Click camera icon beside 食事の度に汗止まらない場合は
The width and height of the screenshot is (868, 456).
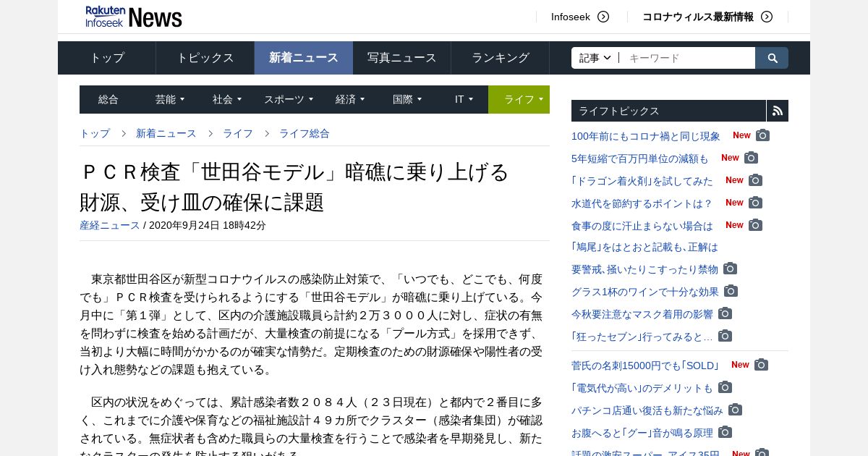pos(755,225)
